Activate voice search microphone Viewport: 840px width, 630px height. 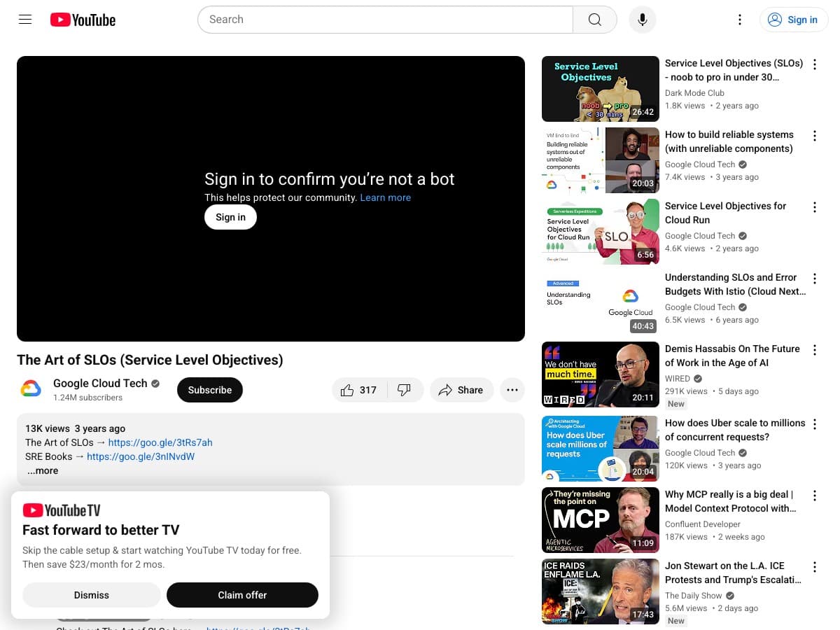(x=642, y=20)
